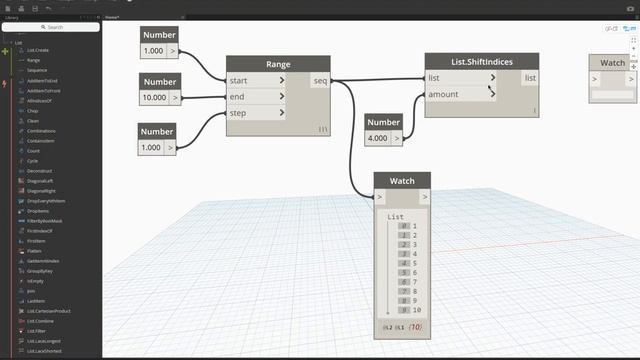The image size is (640, 360).
Task: Click the output port of the 4.000 Number node
Action: coord(397,138)
